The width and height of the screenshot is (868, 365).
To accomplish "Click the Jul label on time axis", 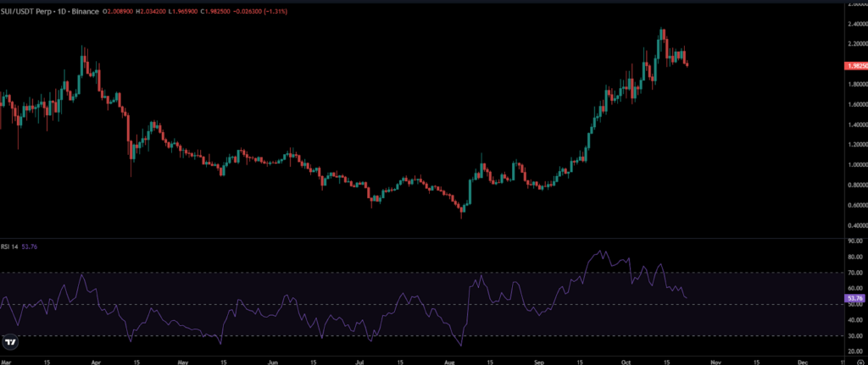I will tap(359, 361).
